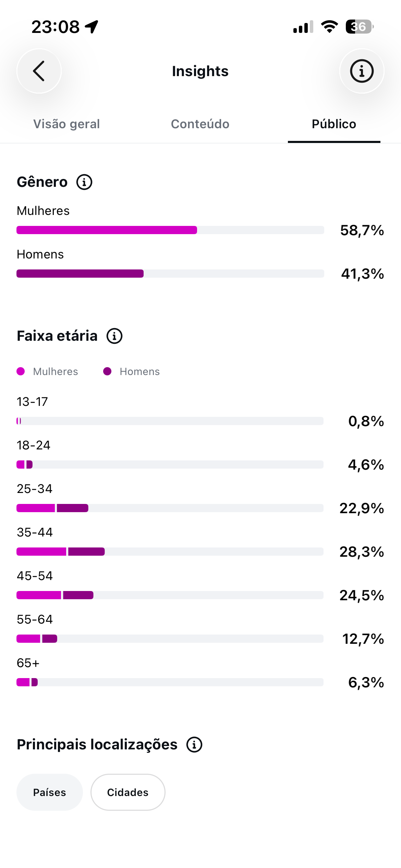The image size is (401, 868).
Task: Select the Público tab
Action: click(334, 124)
